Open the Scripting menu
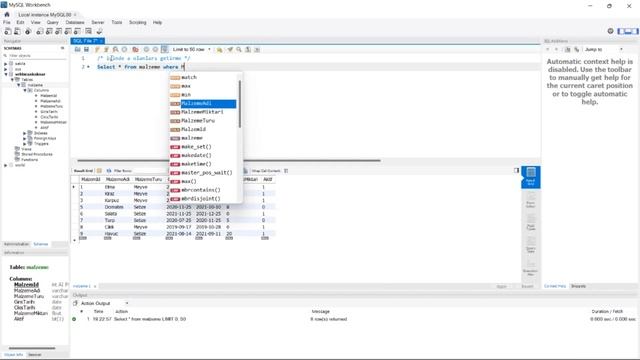This screenshot has height=360, width=640. tap(138, 22)
